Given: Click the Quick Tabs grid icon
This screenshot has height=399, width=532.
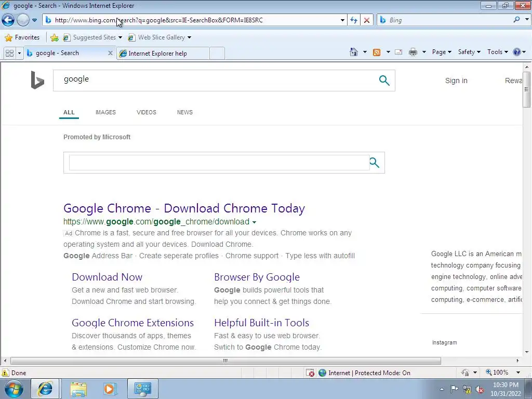Looking at the screenshot, I should tap(9, 54).
